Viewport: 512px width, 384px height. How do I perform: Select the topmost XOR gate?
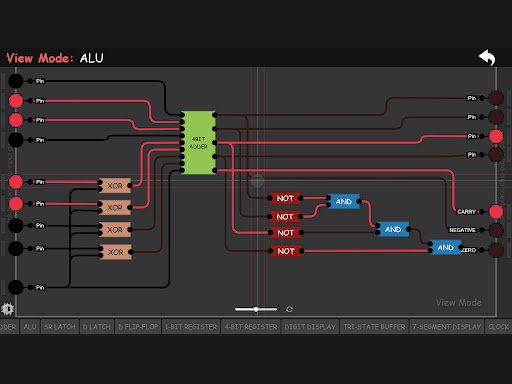pyautogui.click(x=115, y=186)
